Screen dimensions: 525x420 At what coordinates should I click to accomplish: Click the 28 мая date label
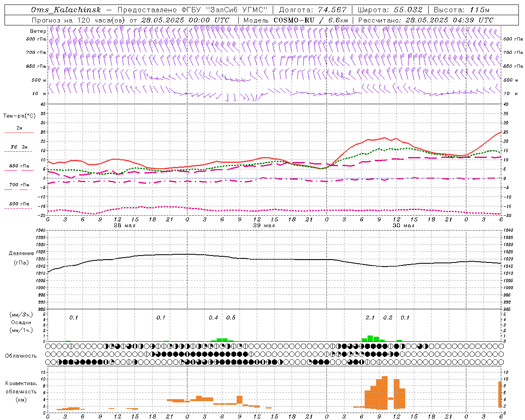[x=125, y=226]
